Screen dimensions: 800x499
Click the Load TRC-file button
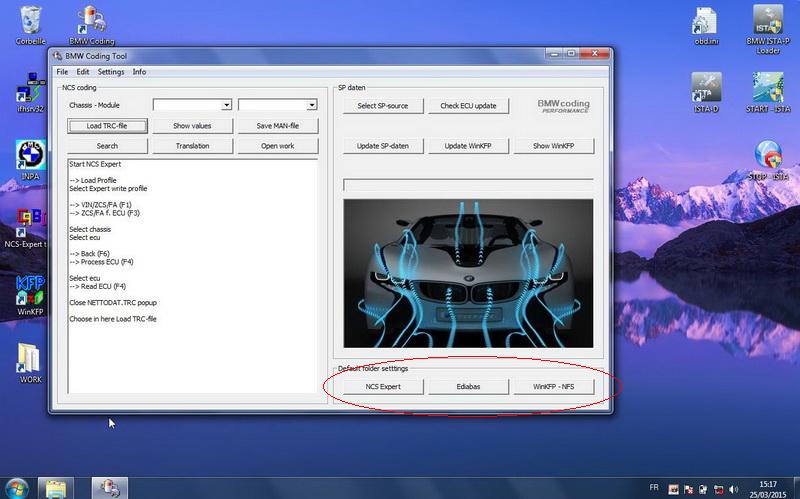coord(107,126)
